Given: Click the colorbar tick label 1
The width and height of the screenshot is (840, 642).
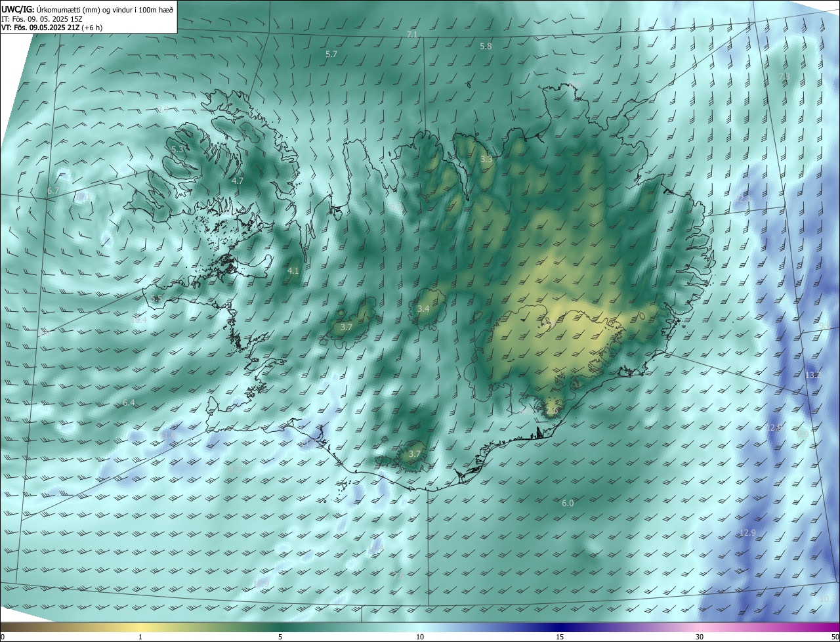Looking at the screenshot, I should [140, 637].
